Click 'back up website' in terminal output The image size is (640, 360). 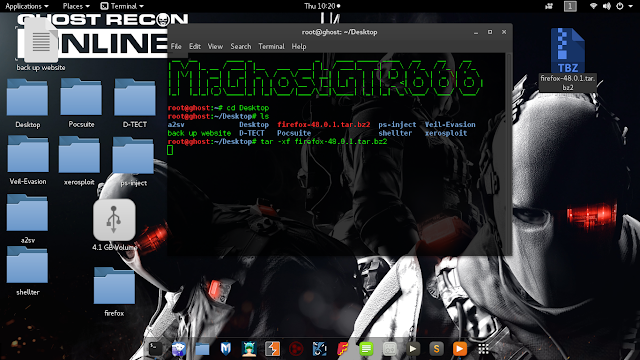coord(199,133)
